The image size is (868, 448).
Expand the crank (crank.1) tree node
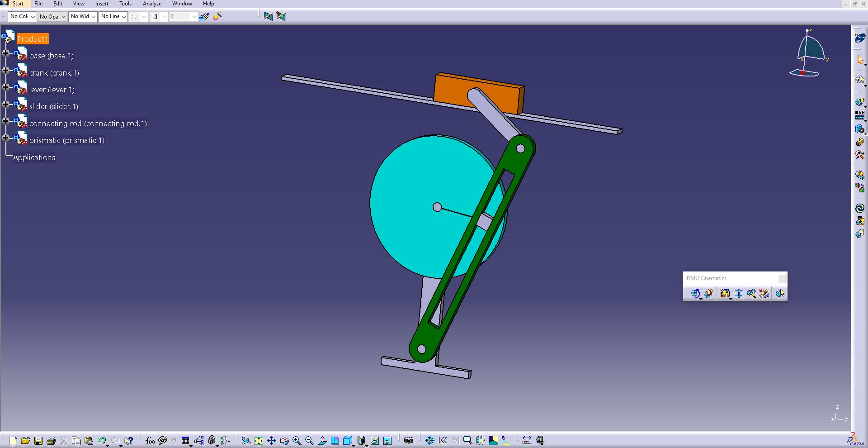tap(6, 70)
